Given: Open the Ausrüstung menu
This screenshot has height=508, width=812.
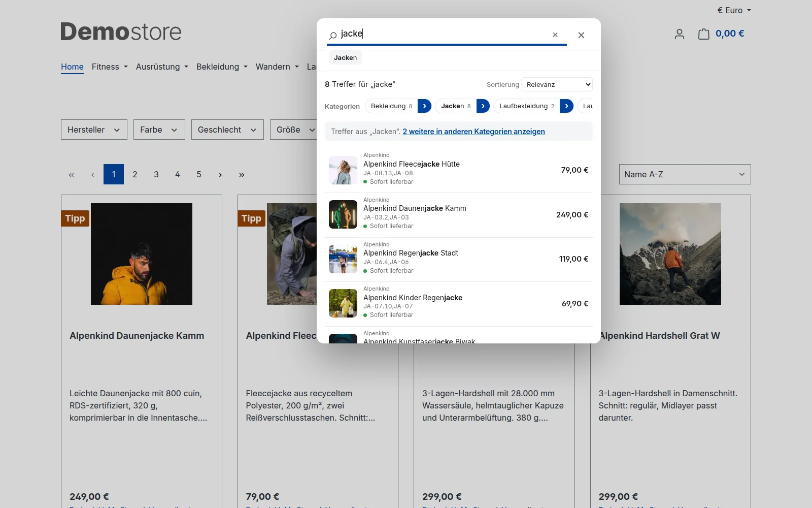Looking at the screenshot, I should 162,67.
